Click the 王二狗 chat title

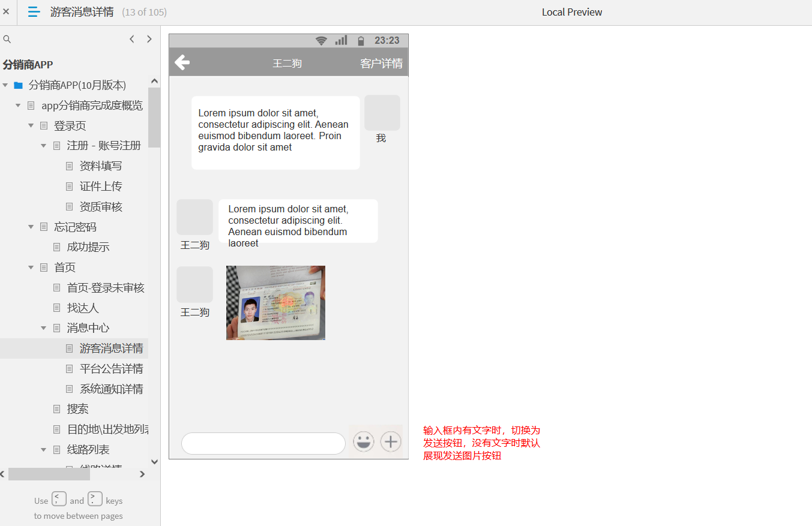pos(287,64)
